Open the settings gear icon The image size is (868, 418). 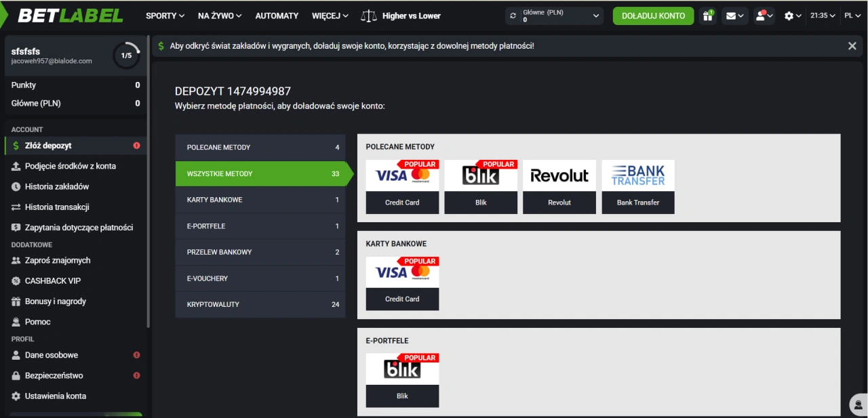point(792,16)
